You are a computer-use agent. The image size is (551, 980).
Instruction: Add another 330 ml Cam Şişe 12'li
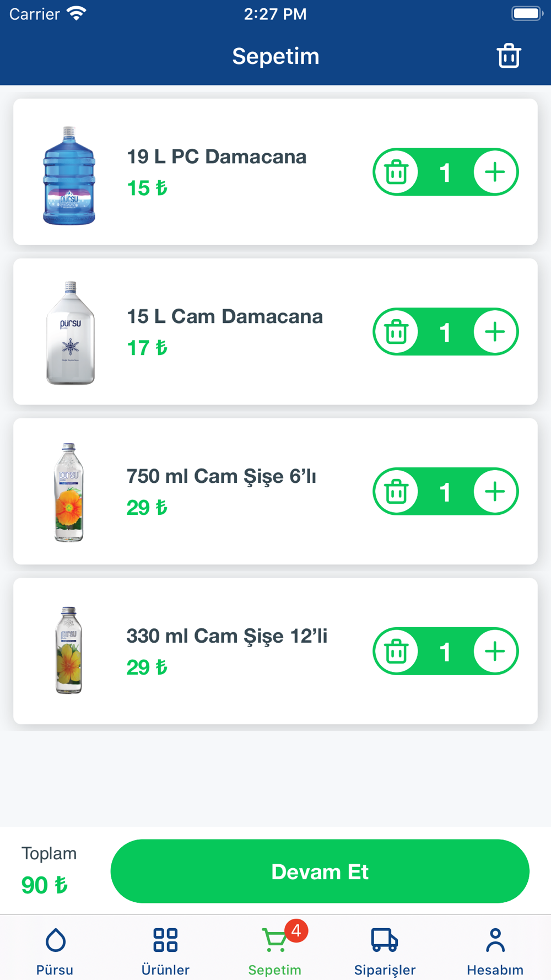(x=494, y=651)
